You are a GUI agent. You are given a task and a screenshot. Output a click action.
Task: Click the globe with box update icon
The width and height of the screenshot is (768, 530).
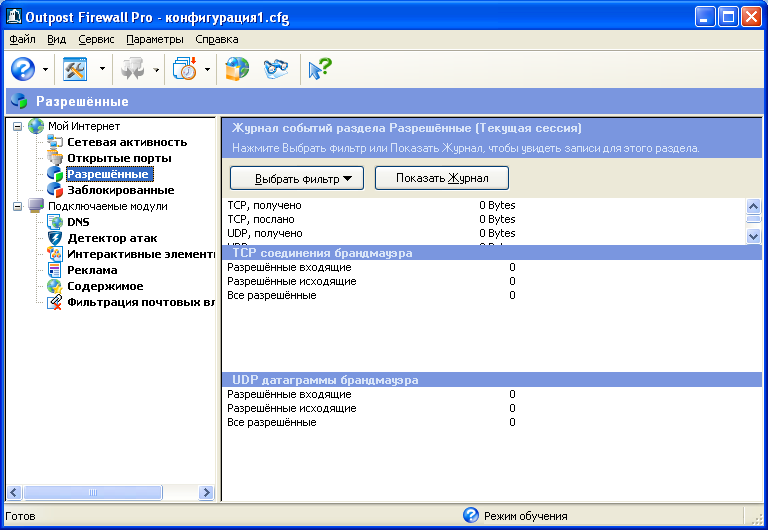(x=237, y=69)
